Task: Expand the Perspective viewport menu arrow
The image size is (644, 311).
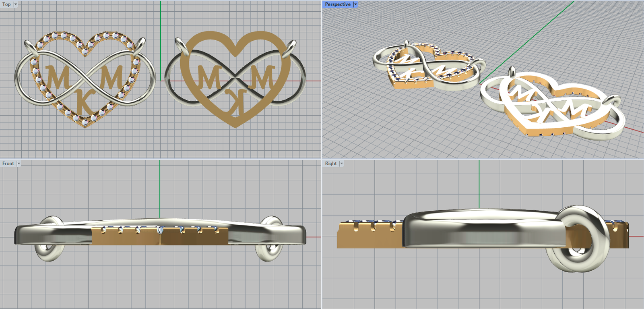Action: 355,4
